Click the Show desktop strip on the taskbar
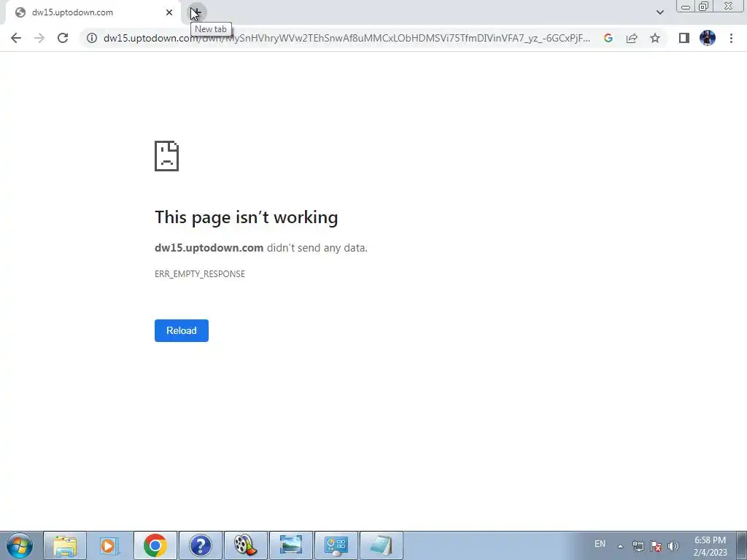This screenshot has width=747, height=560. tap(743, 545)
